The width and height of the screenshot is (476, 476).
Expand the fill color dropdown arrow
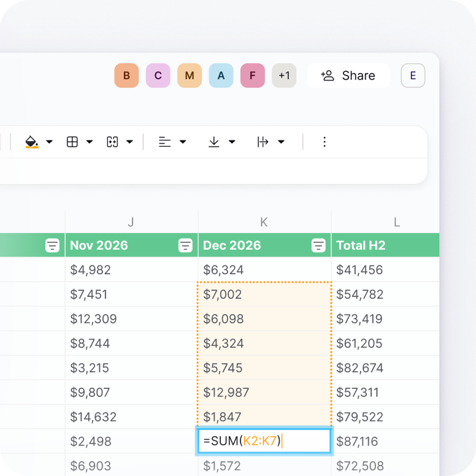50,142
